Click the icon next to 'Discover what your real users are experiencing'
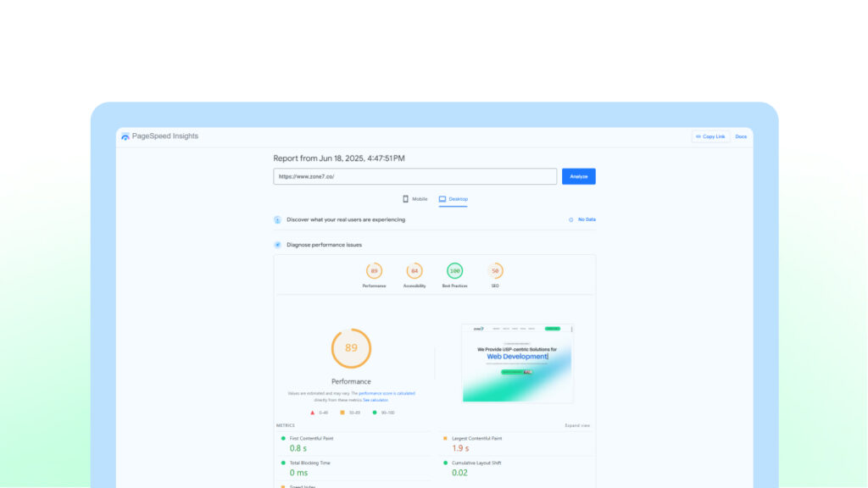 click(x=277, y=219)
